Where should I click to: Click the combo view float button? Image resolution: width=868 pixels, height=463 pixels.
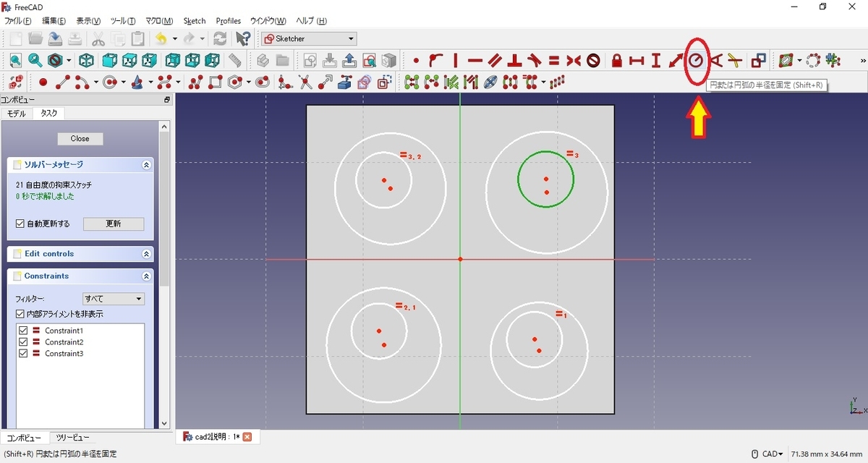point(167,100)
